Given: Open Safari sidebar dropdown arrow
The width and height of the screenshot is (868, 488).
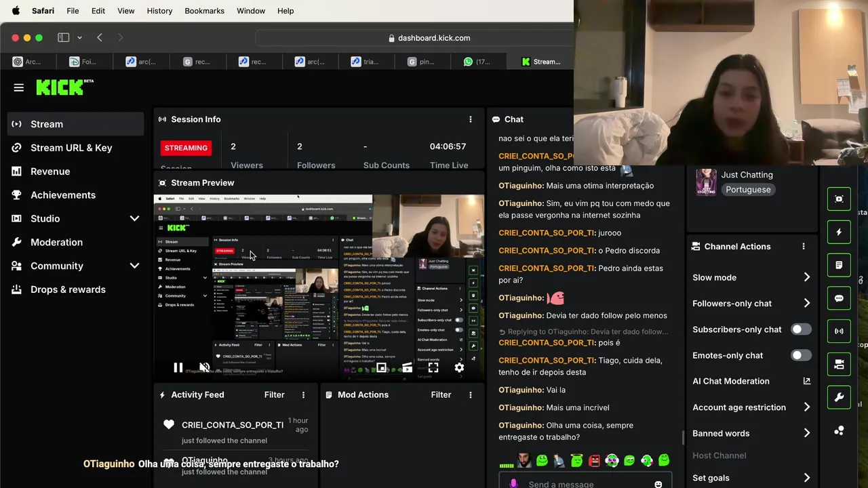Looking at the screenshot, I should (79, 38).
